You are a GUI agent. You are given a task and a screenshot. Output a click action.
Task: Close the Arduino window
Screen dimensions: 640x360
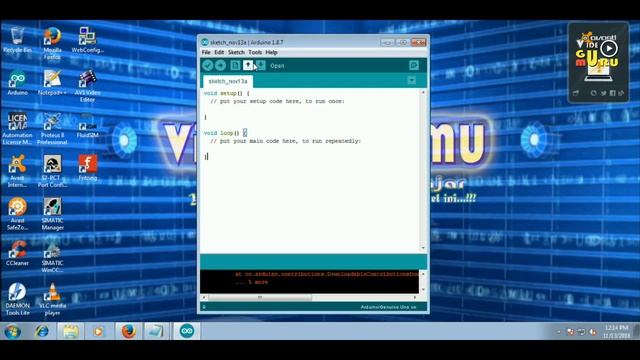(418, 42)
